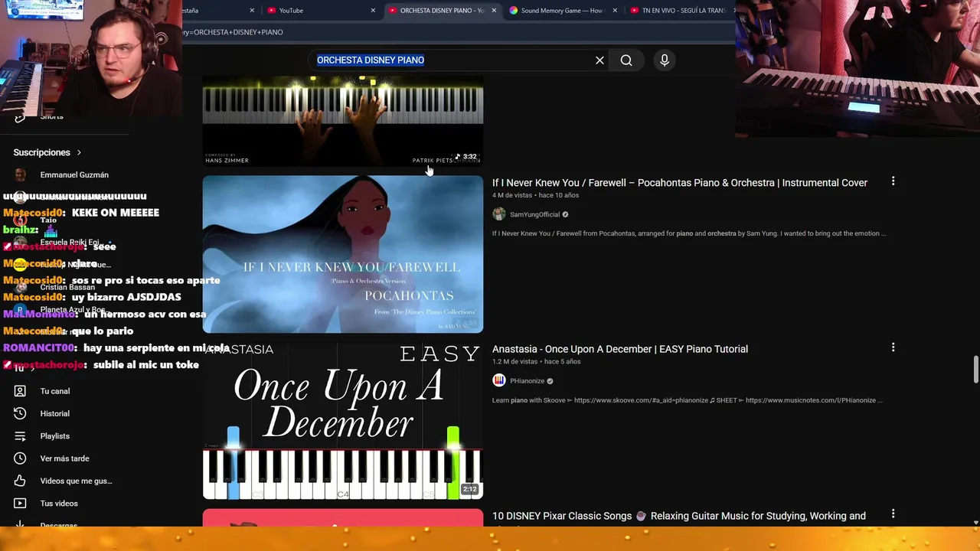This screenshot has height=551, width=980.
Task: Open the SamYungOfficial channel avatar
Action: [499, 214]
